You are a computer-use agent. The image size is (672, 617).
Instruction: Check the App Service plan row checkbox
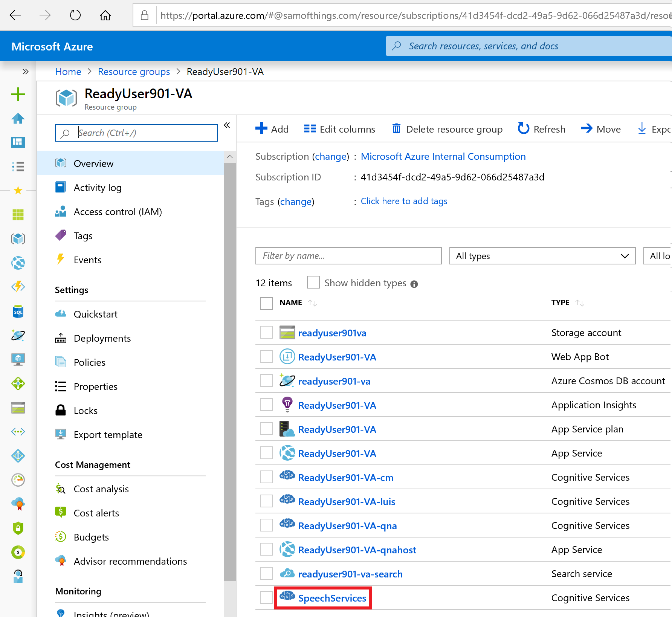266,429
